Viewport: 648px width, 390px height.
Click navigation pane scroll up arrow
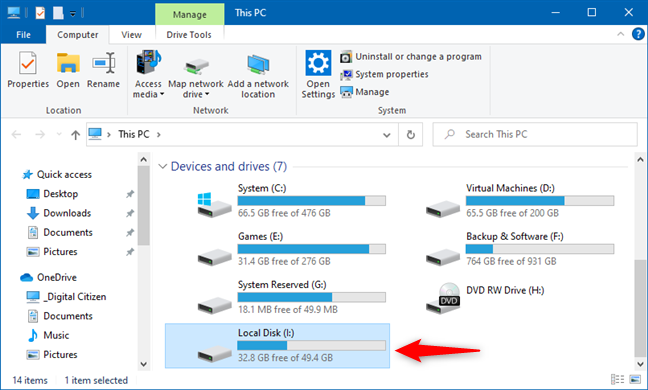click(143, 159)
